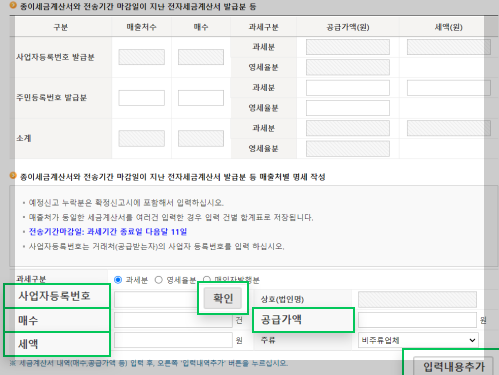Click the blue 전송기간마감일 notice text
The height and width of the screenshot is (375, 499).
tap(108, 232)
